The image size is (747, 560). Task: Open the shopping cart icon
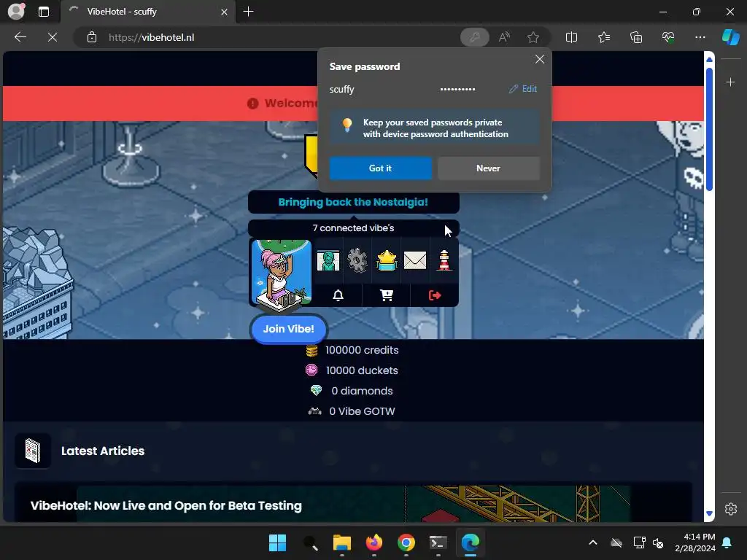(387, 295)
